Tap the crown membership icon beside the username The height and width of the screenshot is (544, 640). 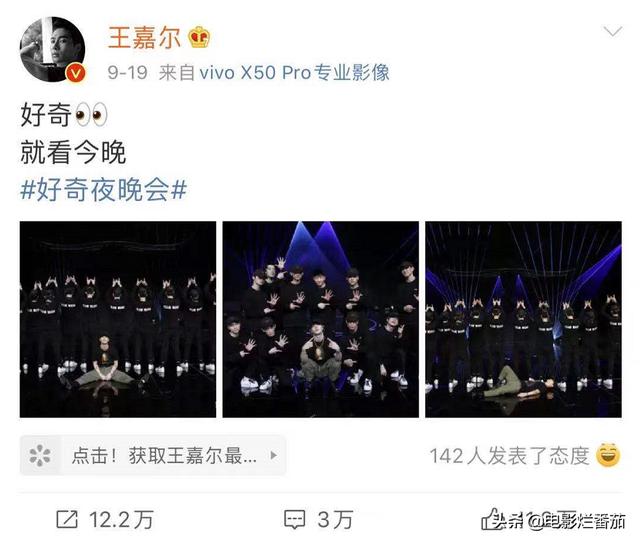(x=199, y=37)
